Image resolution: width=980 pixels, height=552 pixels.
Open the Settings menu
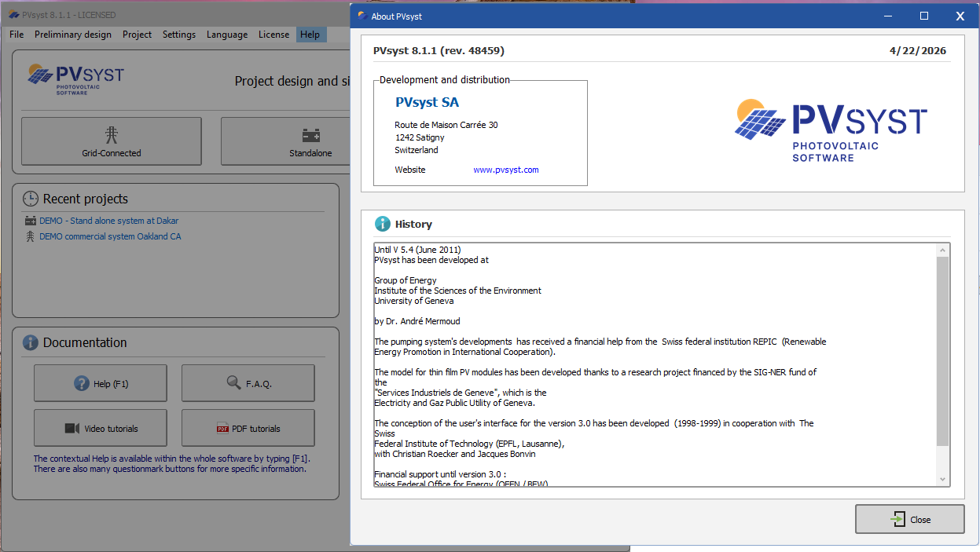tap(179, 35)
